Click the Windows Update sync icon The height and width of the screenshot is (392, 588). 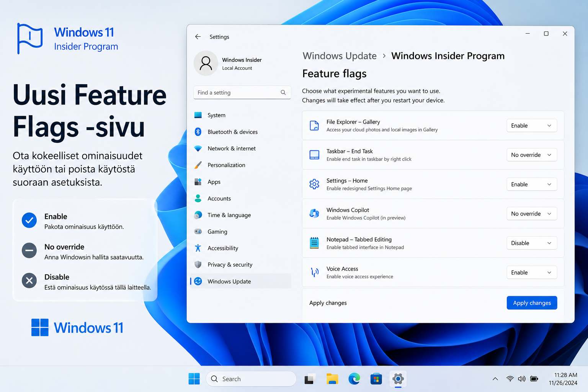[x=198, y=281]
